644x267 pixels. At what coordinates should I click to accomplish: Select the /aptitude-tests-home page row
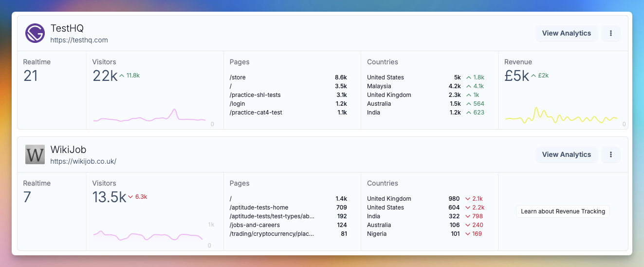pyautogui.click(x=288, y=208)
